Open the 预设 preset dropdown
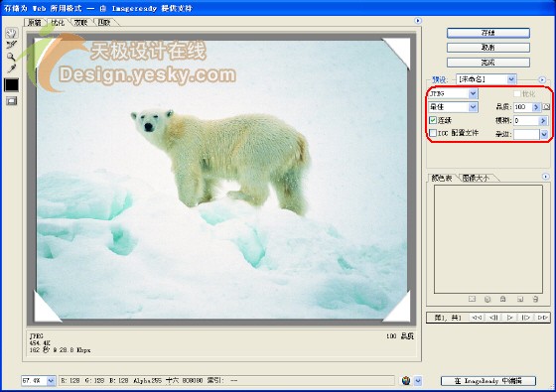 pyautogui.click(x=486, y=79)
